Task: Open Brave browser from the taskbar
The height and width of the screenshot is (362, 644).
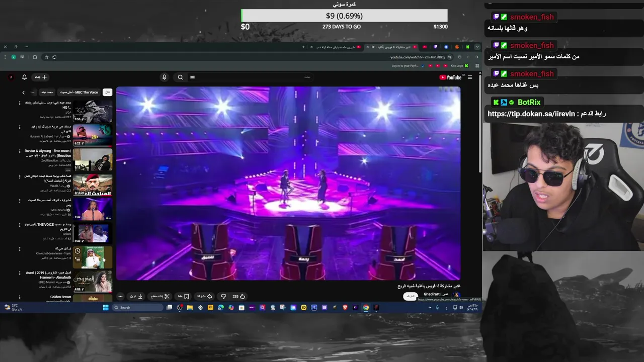Action: click(345, 307)
